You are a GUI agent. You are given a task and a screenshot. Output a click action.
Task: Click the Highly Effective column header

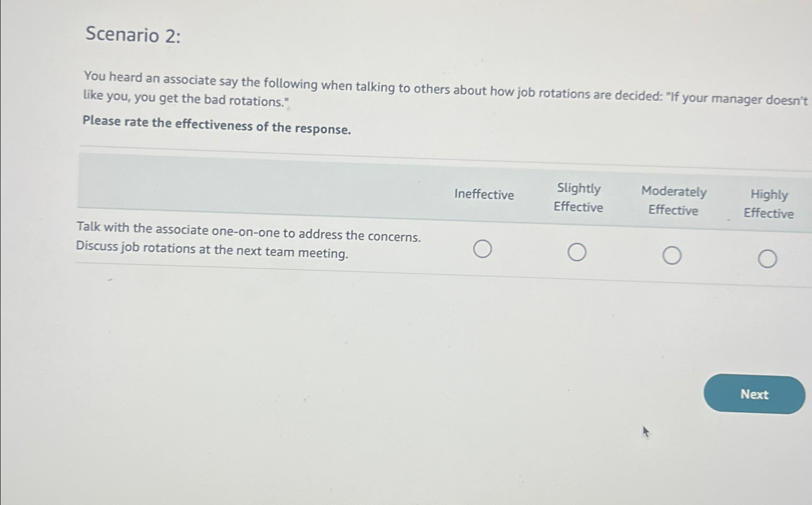coord(769,204)
